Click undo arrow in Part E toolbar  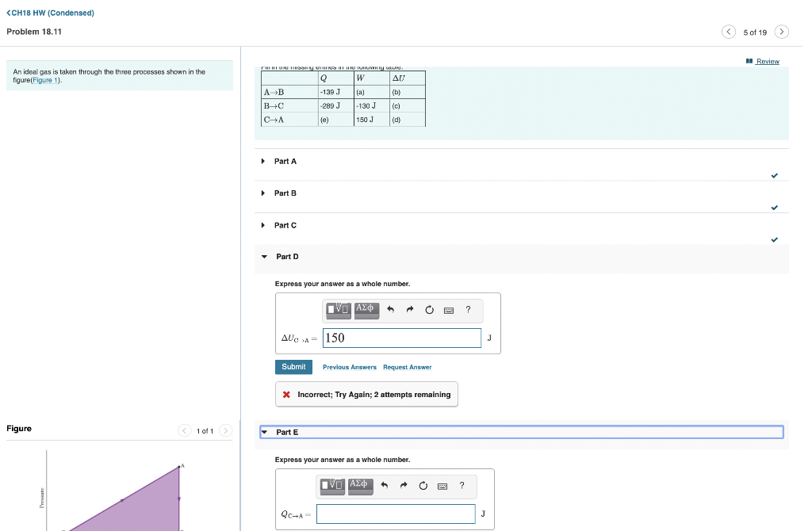pyautogui.click(x=385, y=486)
